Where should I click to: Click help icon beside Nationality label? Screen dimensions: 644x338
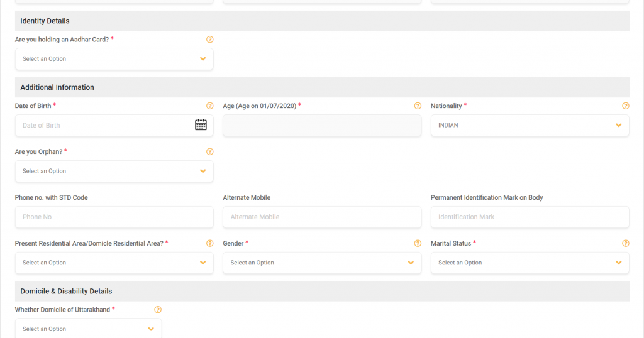pyautogui.click(x=626, y=106)
